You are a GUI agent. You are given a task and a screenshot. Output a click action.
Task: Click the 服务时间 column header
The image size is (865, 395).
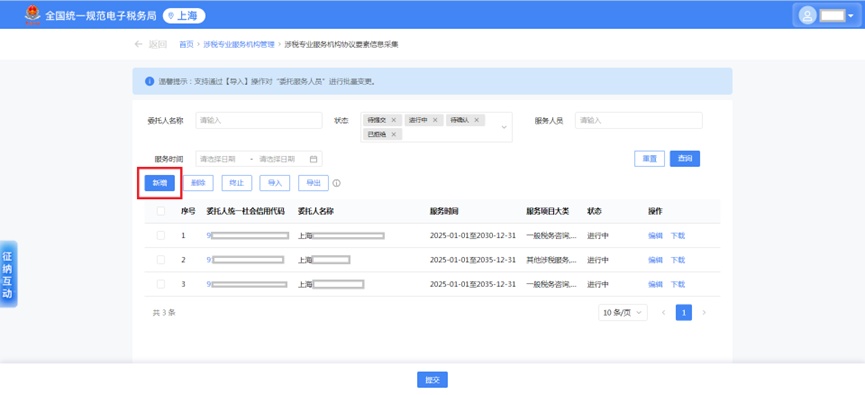(444, 211)
